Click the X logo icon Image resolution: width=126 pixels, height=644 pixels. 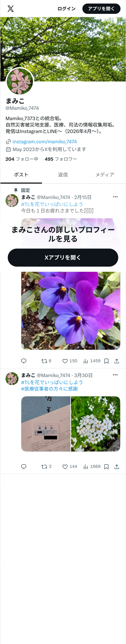tap(11, 9)
